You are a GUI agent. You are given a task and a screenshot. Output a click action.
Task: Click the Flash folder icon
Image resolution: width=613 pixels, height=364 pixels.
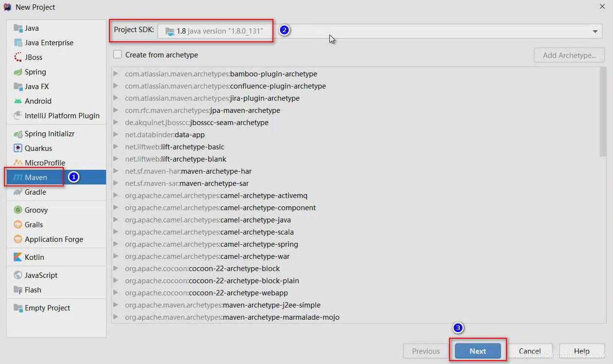(18, 290)
